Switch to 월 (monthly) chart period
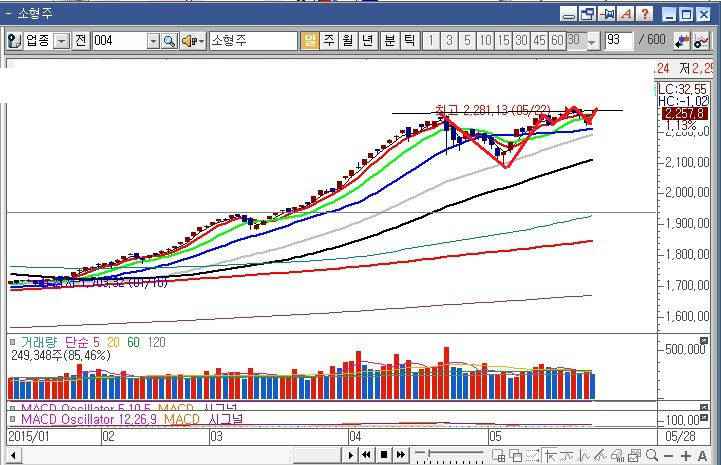This screenshot has height=465, width=721. click(x=347, y=41)
